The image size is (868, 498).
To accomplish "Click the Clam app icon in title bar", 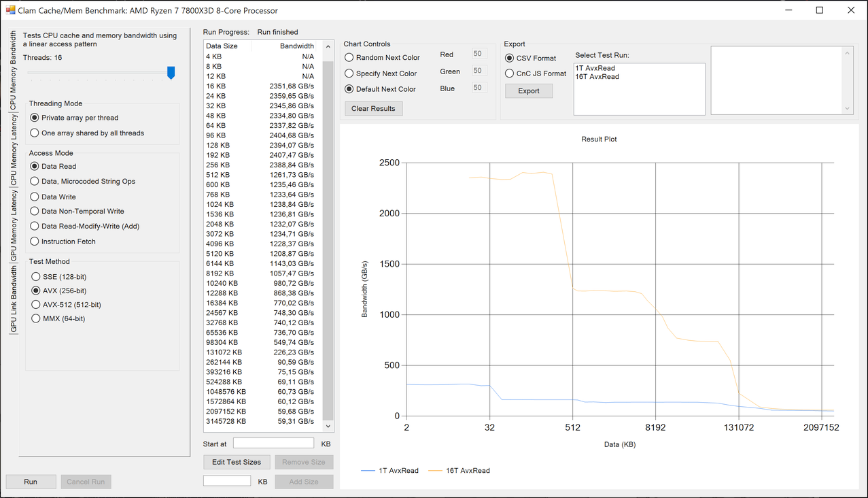I will pos(10,10).
